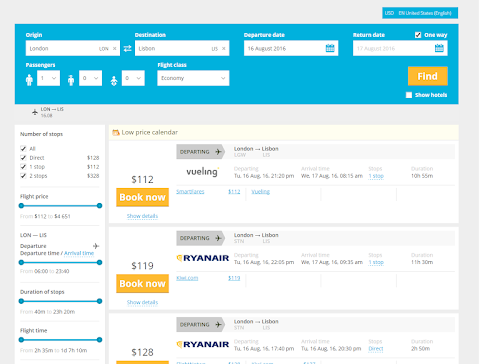Viewport: 500px width, 364px height.
Task: Open the Departure date calendar icon
Action: pos(330,48)
